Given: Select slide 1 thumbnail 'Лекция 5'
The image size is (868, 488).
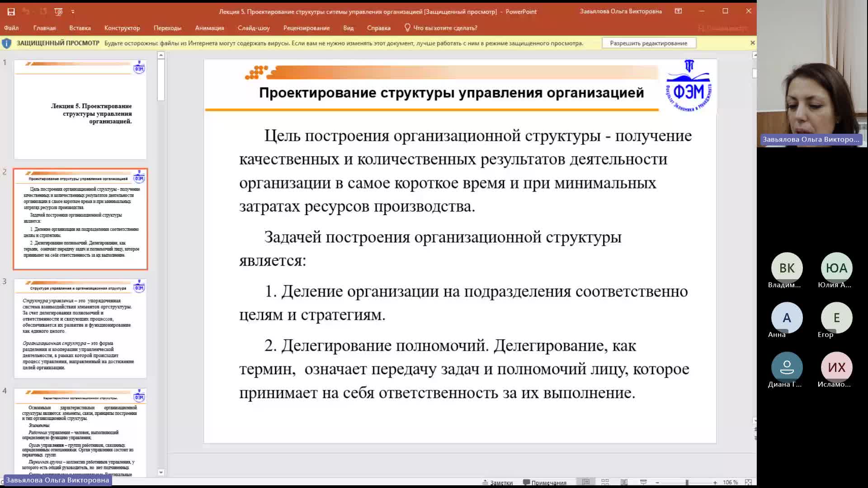Looking at the screenshot, I should point(80,109).
